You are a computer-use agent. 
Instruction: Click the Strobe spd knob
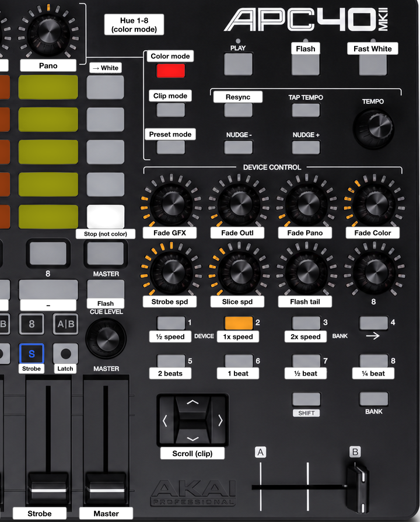point(171,272)
